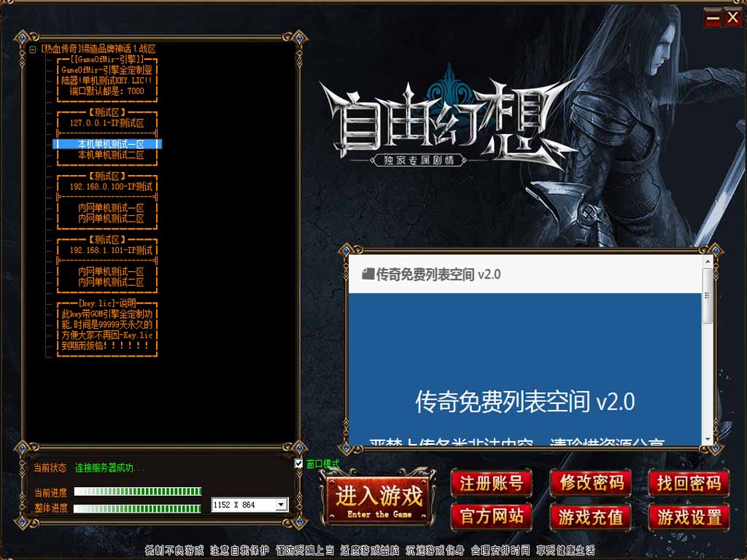Open the 游戏充值 recharge page
This screenshot has width=747, height=560.
pyautogui.click(x=591, y=516)
